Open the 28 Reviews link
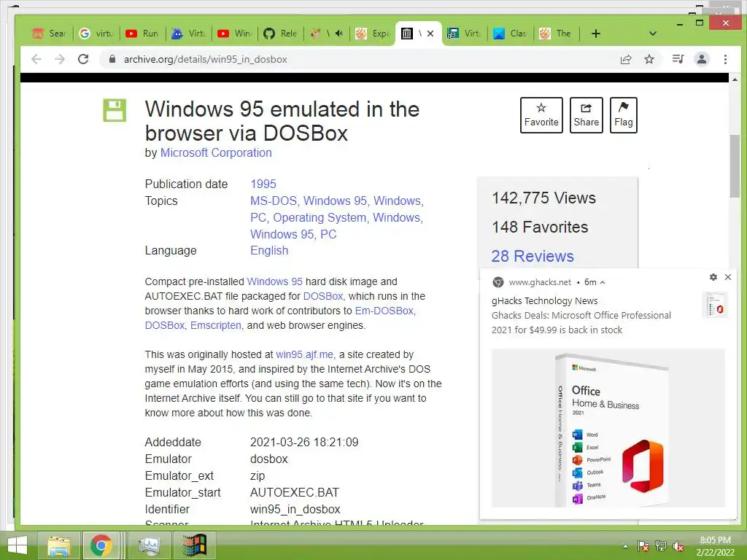Viewport: 747px width, 560px height. [533, 256]
